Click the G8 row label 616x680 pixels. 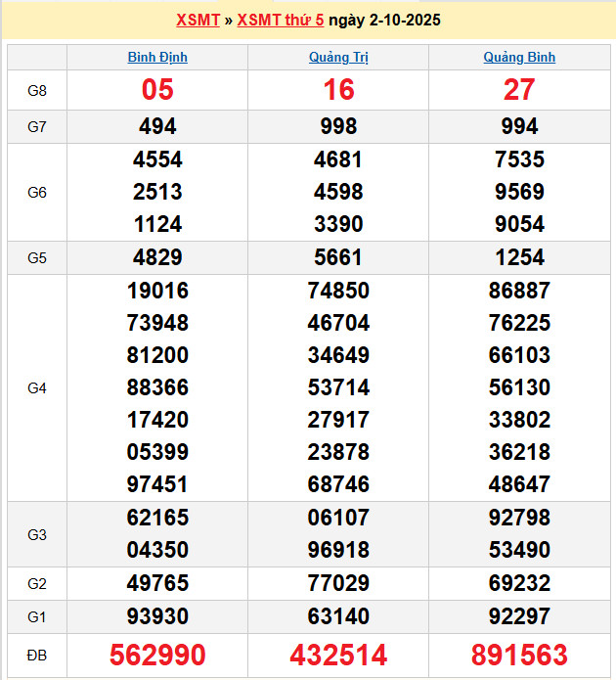pos(37,90)
